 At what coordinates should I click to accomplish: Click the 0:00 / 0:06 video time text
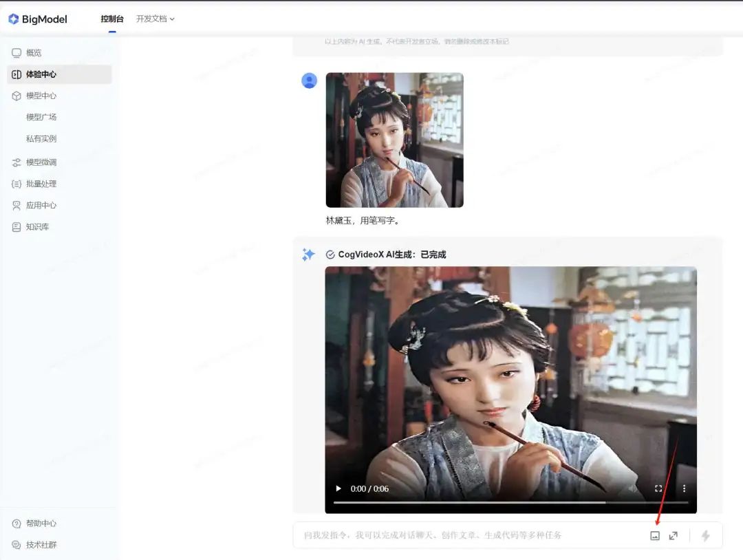coord(369,489)
